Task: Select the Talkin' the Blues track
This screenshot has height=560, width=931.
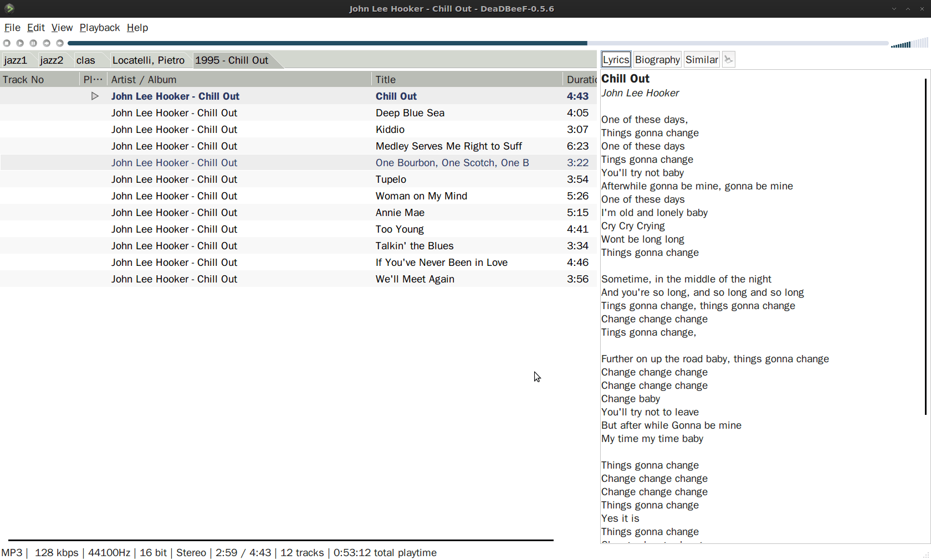Action: click(x=298, y=246)
